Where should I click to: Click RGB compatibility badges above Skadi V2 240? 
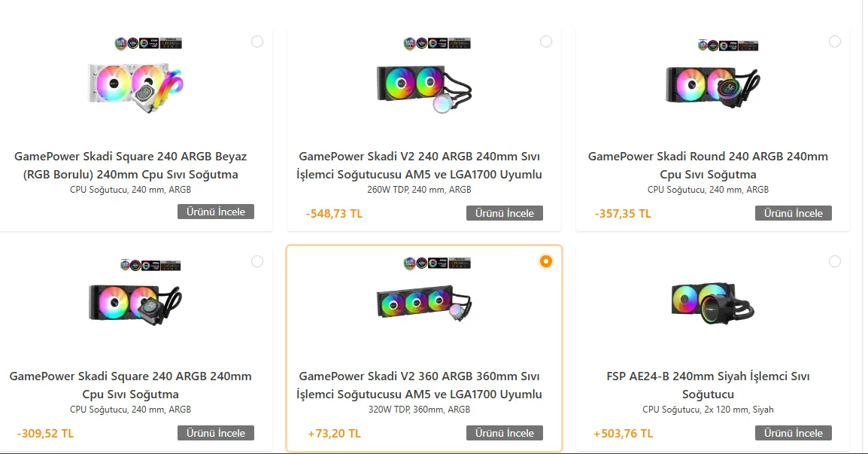[437, 44]
